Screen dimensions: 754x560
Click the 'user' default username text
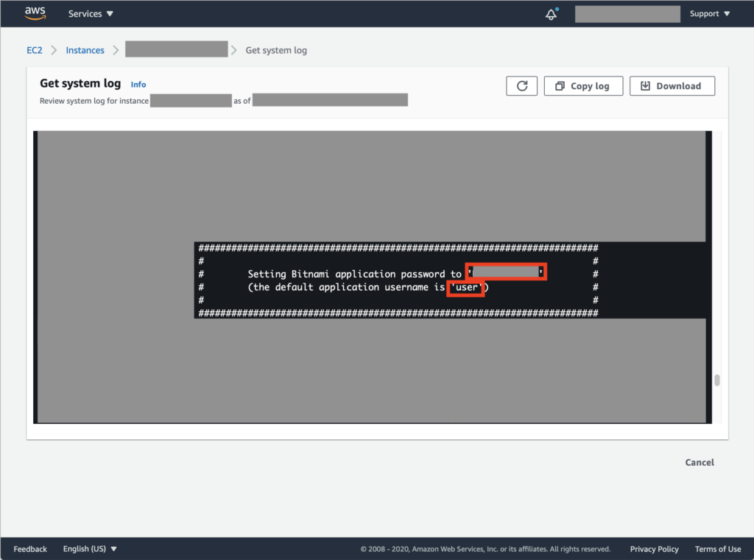466,288
